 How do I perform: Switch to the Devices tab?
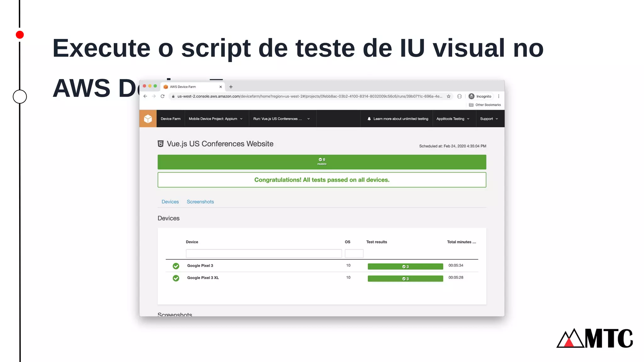coord(170,202)
